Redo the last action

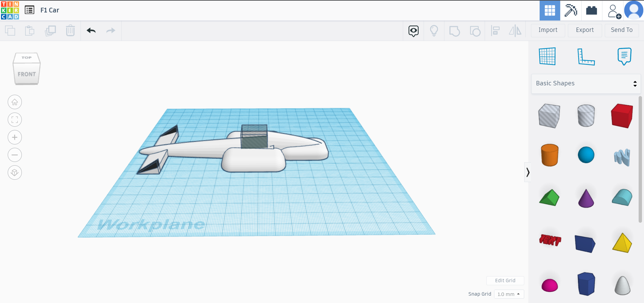coord(111,31)
